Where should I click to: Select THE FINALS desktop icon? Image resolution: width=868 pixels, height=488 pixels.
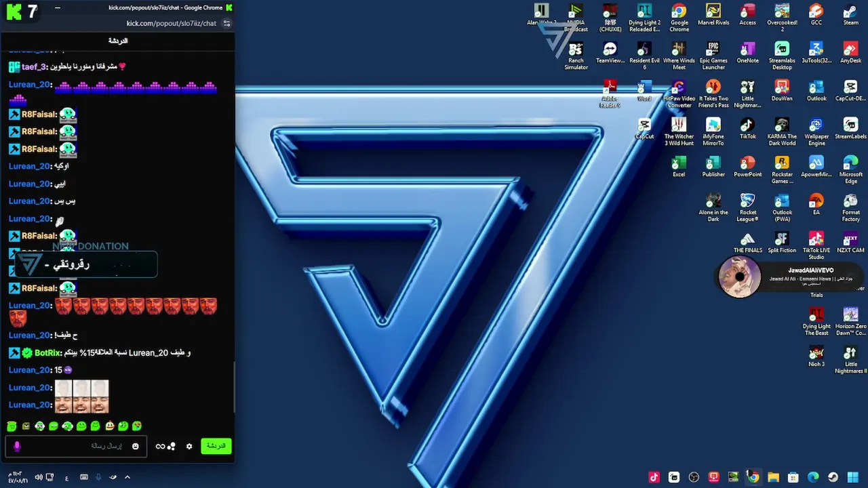(747, 243)
